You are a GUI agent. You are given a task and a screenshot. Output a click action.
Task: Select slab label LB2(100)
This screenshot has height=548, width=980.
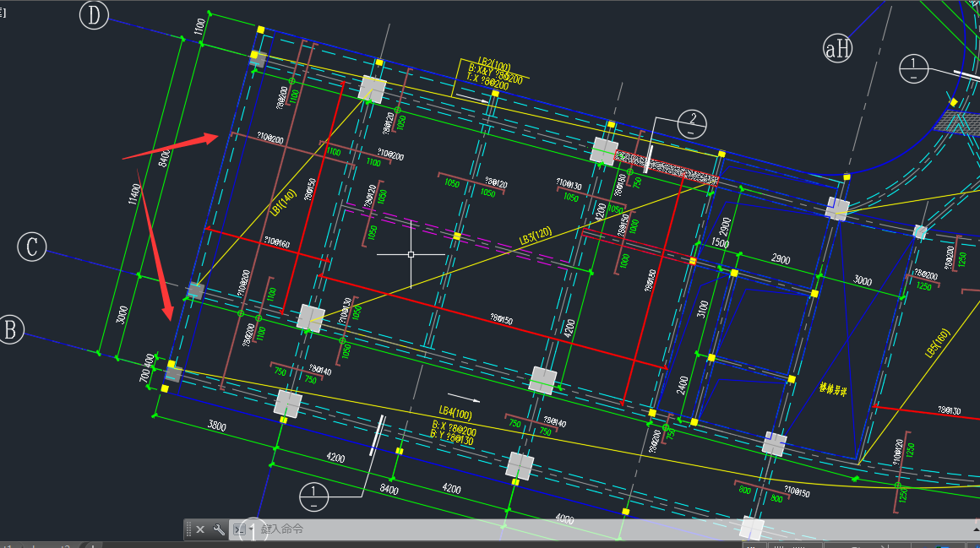(494, 66)
